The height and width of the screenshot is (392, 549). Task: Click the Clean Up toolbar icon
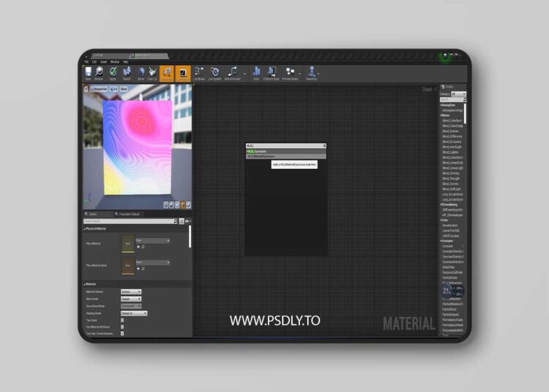152,72
